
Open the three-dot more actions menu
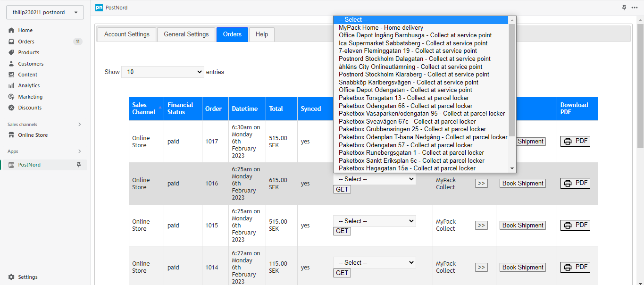tap(635, 8)
